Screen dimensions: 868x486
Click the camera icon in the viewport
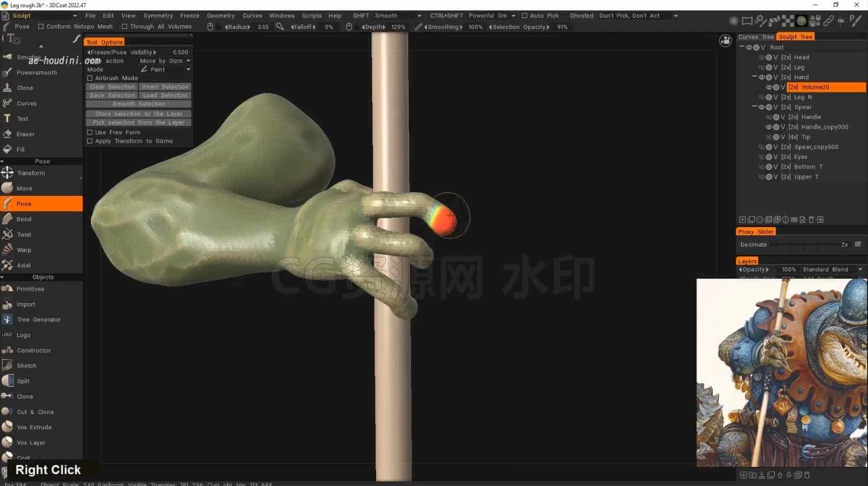(x=725, y=41)
